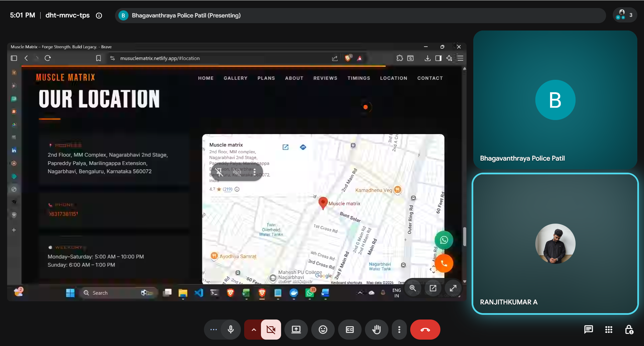The image size is (644, 346).
Task: Click the Muscle matrix map pin
Action: [323, 203]
